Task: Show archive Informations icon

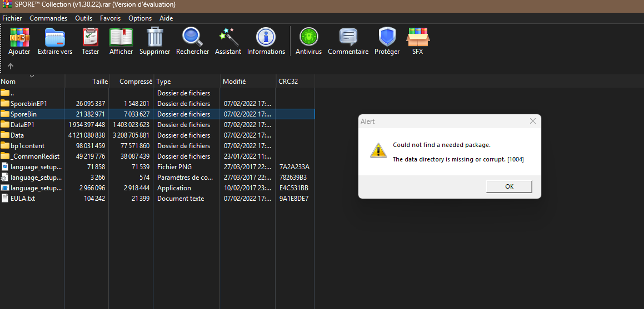Action: (x=266, y=37)
